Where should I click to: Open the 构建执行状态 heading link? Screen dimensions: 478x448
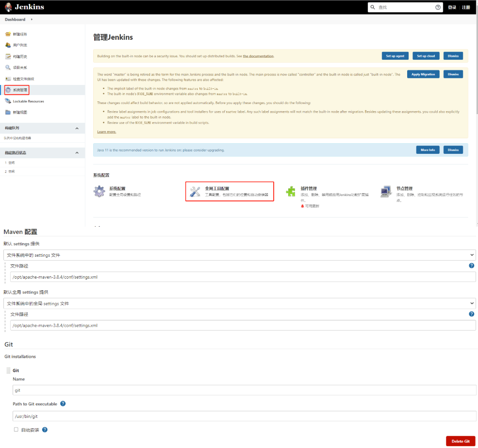[x=16, y=152]
